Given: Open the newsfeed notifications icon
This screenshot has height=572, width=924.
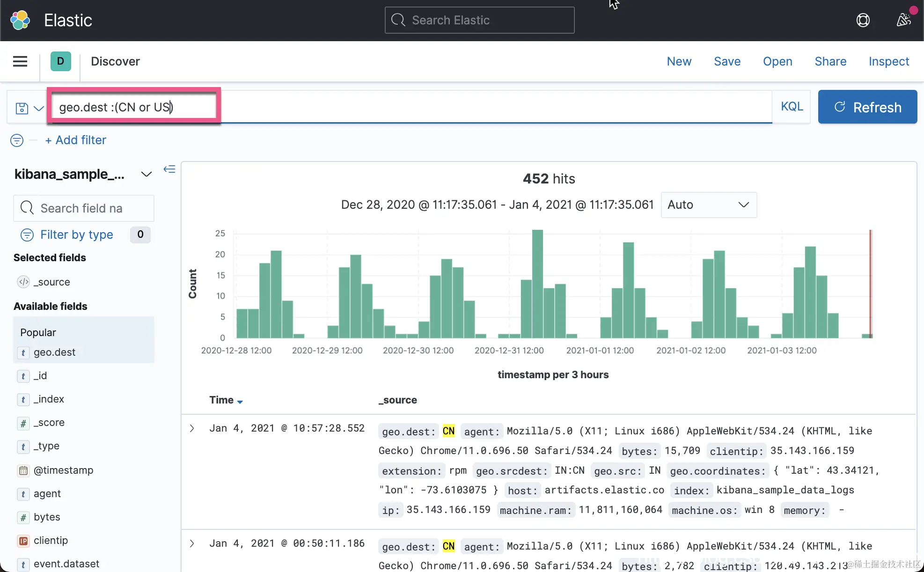Looking at the screenshot, I should coord(903,20).
